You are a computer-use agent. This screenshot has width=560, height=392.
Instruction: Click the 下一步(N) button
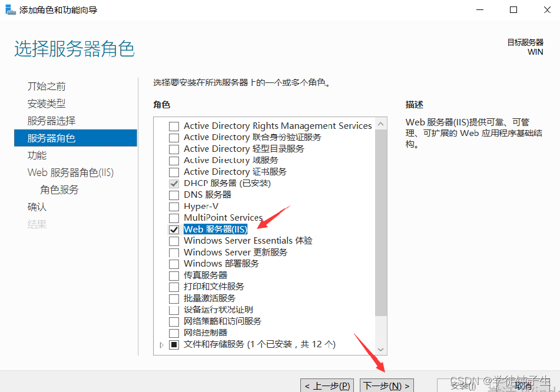pos(387,386)
